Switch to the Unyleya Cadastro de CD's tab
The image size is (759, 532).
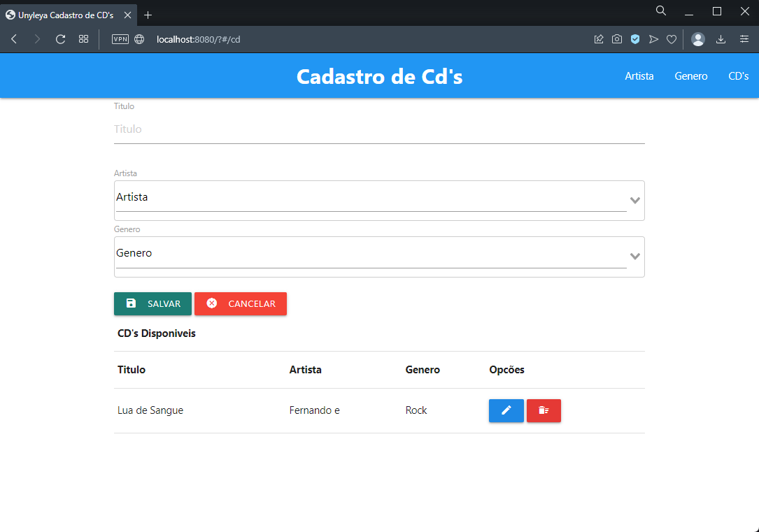[63, 13]
